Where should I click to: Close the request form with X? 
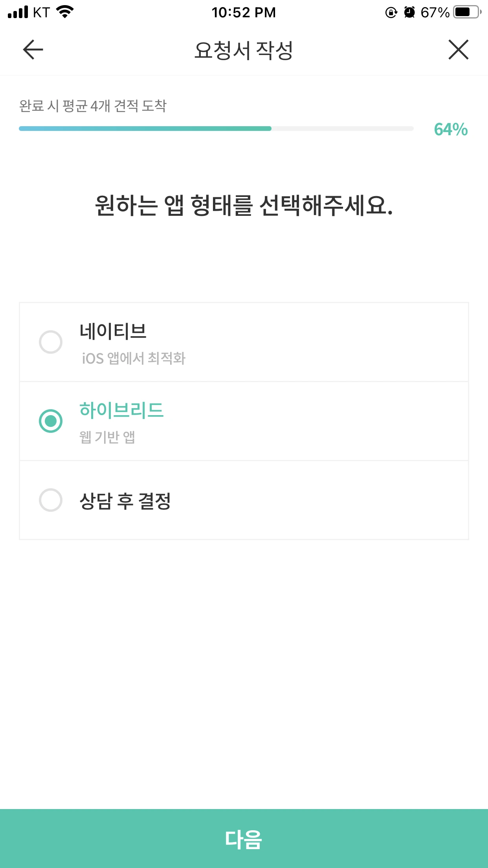(x=458, y=50)
